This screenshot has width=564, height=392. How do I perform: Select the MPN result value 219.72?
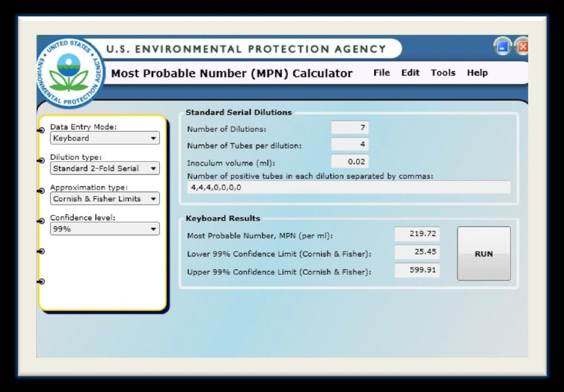click(x=418, y=234)
